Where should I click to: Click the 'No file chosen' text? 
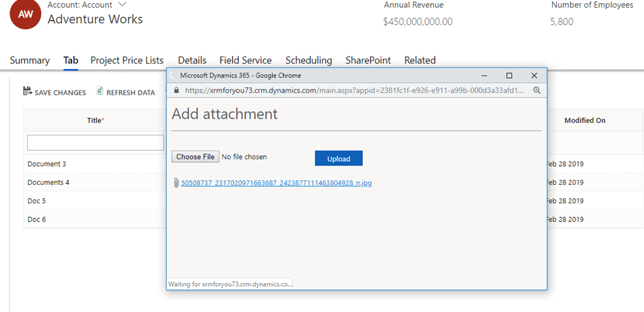[x=244, y=157]
